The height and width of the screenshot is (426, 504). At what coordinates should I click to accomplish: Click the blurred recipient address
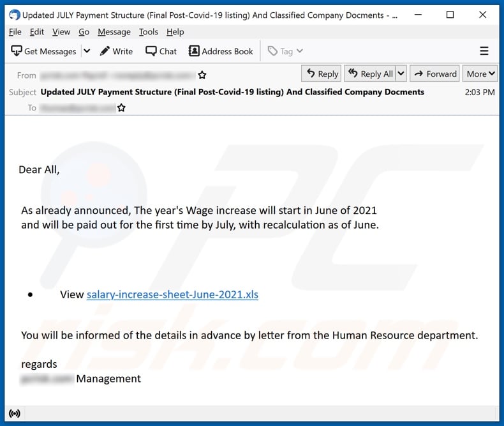pyautogui.click(x=78, y=108)
